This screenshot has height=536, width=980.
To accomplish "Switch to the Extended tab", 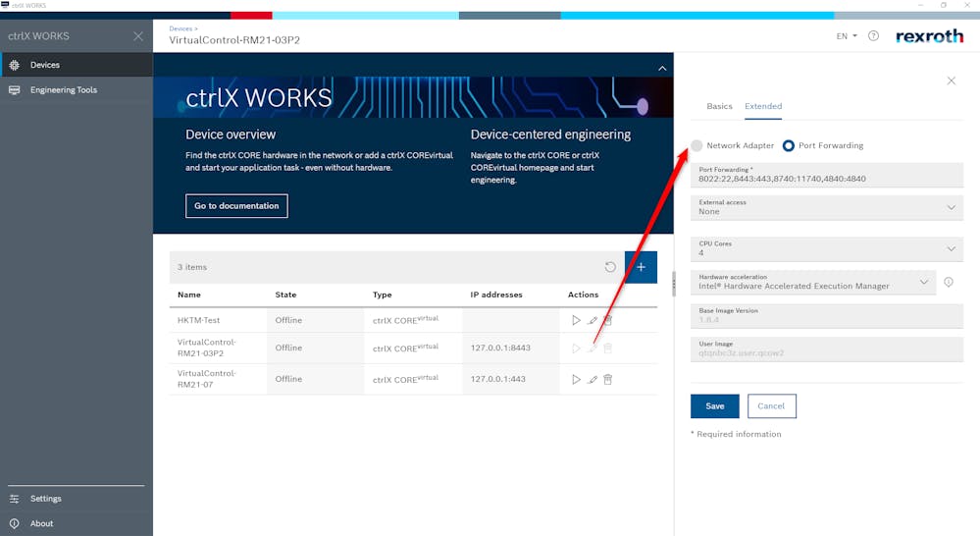I will click(763, 106).
